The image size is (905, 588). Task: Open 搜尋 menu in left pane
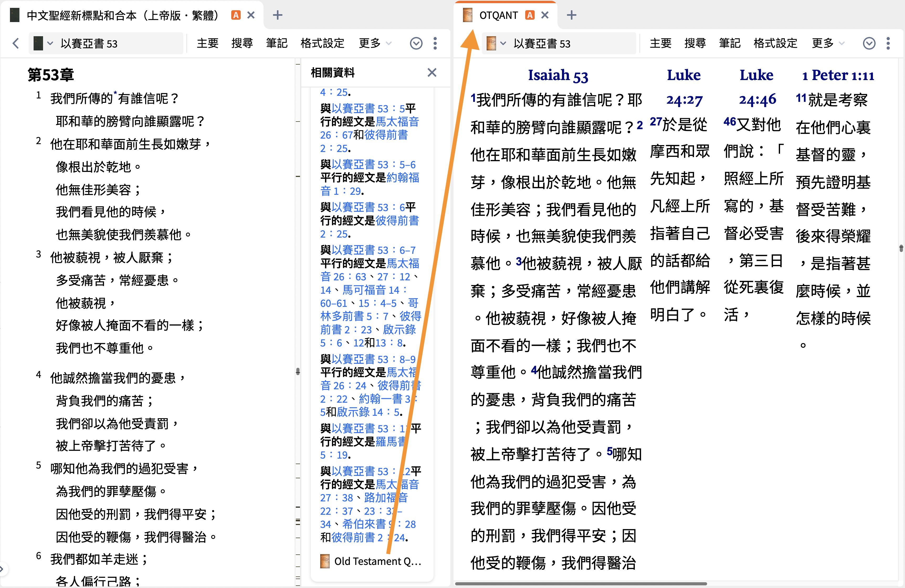(242, 43)
